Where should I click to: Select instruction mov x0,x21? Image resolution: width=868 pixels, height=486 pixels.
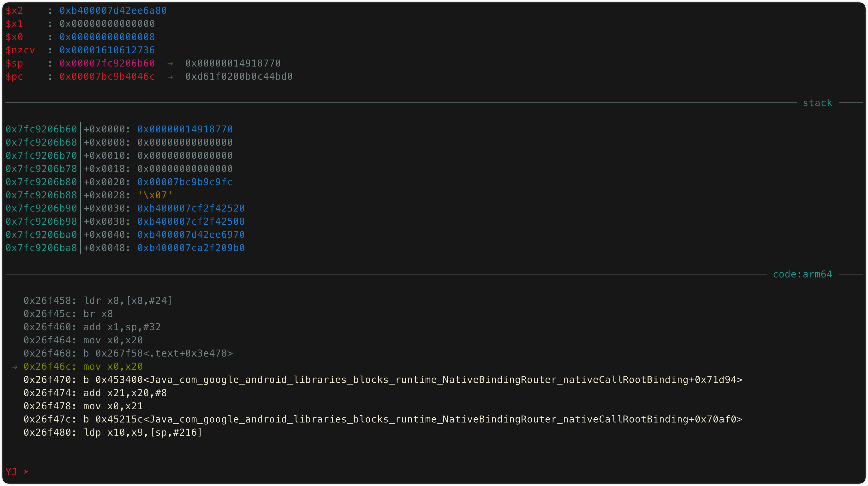click(x=113, y=406)
